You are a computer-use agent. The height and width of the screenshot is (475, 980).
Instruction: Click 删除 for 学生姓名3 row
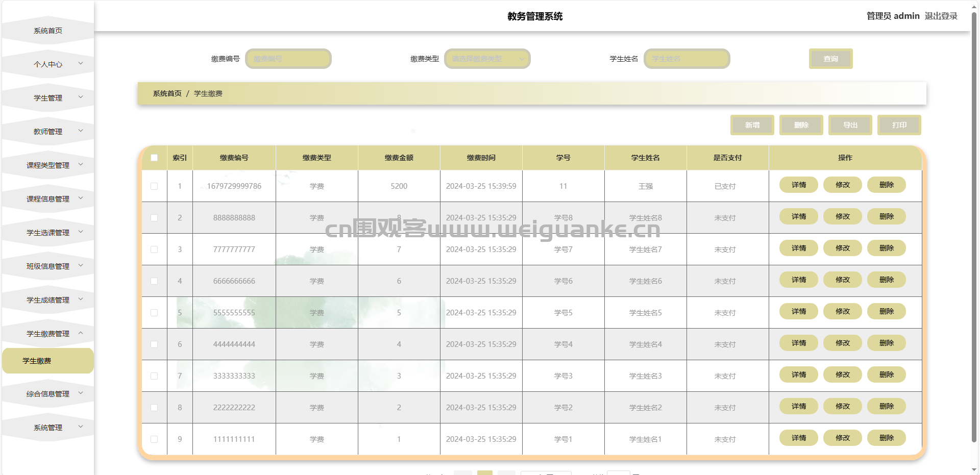[x=887, y=374]
